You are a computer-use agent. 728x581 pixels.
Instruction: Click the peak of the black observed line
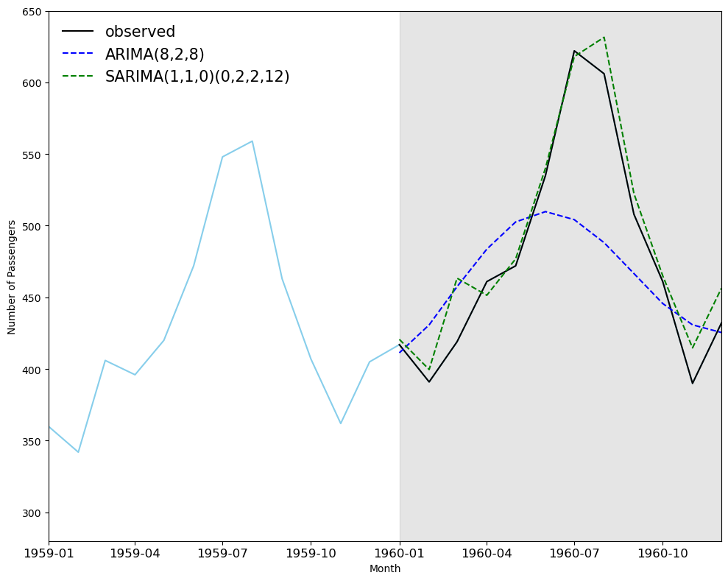coord(574,51)
